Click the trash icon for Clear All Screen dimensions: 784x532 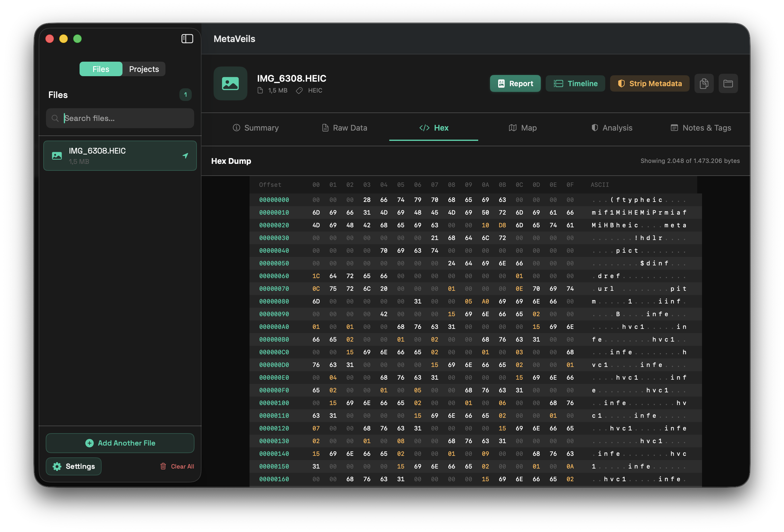163,466
